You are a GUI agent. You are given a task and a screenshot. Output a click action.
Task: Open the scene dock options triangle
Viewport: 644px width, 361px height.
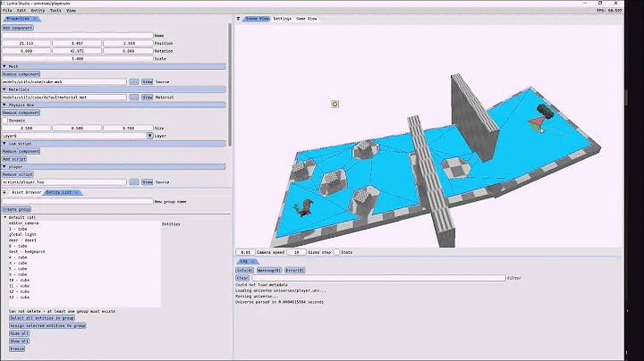[x=238, y=19]
